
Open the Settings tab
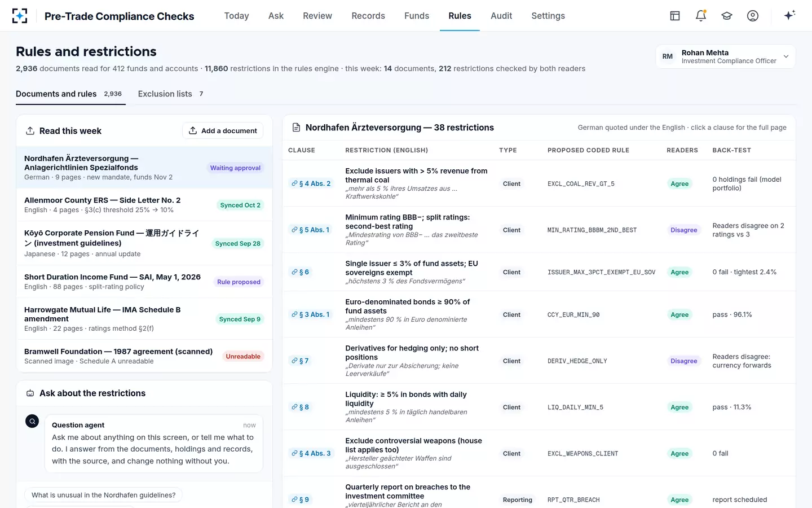[x=548, y=16]
